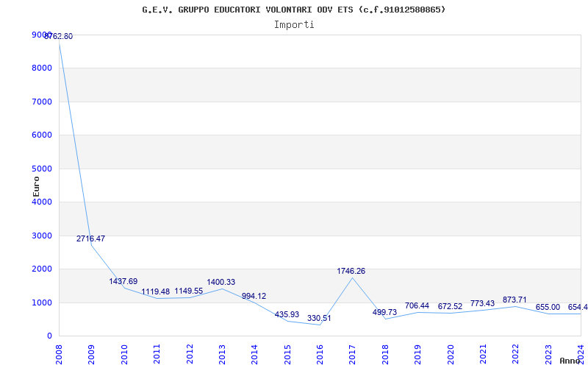588x368 pixels.
Task: Select data label 994.12
Action: [x=254, y=296]
